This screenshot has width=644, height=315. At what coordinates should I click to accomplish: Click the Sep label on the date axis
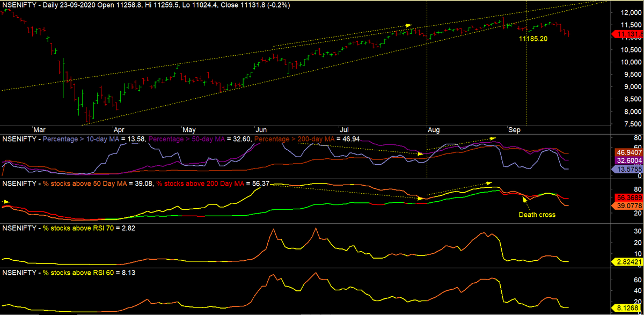click(515, 130)
